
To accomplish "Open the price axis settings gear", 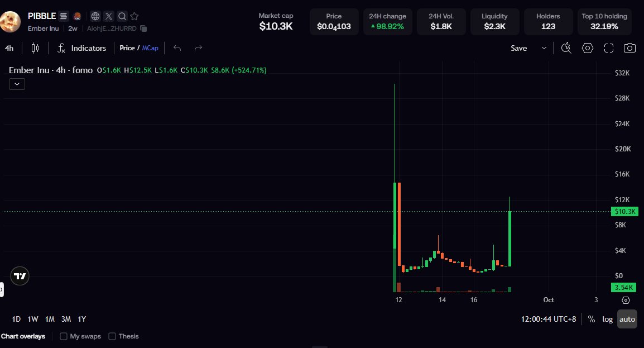I will click(626, 300).
